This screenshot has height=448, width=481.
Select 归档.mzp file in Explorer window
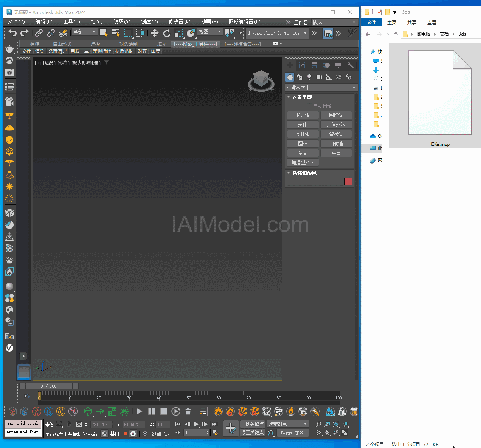point(440,96)
